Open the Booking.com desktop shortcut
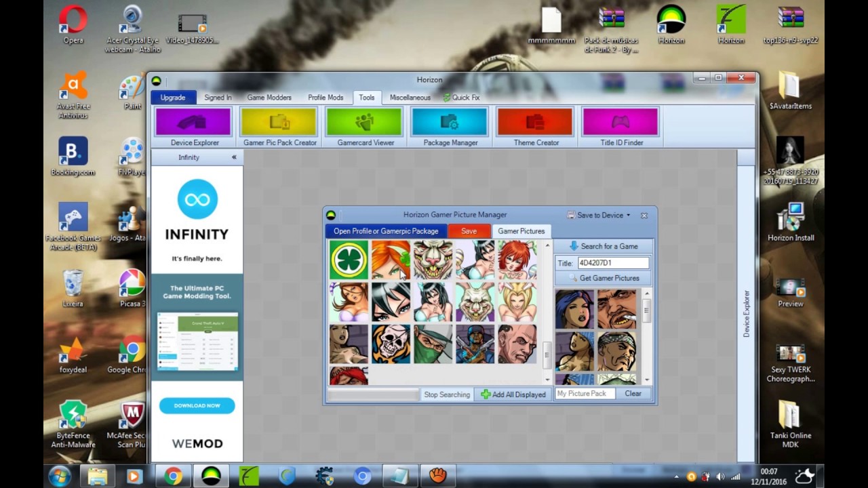 [x=73, y=157]
